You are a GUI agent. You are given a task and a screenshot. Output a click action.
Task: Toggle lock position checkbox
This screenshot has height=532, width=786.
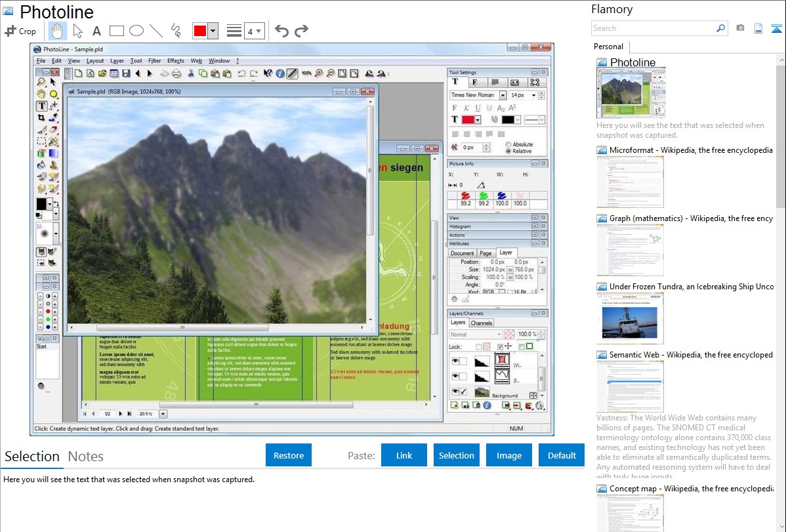tap(500, 346)
